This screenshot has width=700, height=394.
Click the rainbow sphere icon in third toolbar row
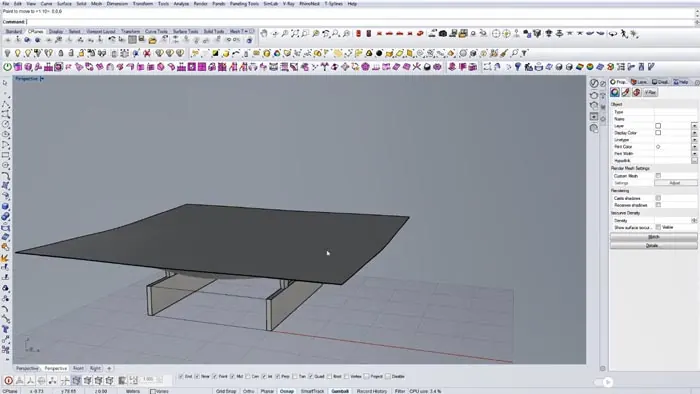tap(590, 67)
